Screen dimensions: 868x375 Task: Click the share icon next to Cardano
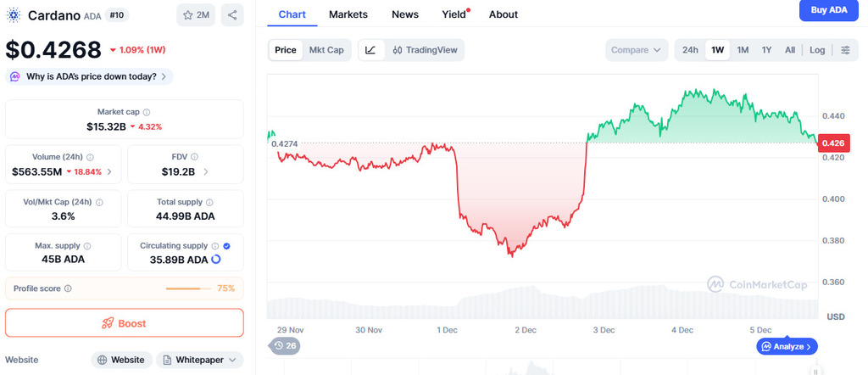point(232,15)
